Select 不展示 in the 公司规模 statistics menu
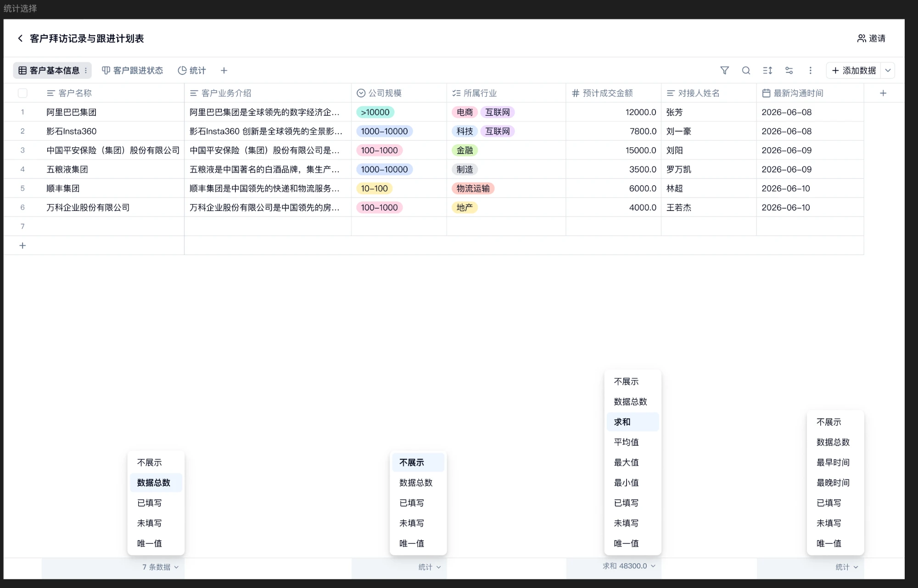Viewport: 918px width, 588px height. 418,462
